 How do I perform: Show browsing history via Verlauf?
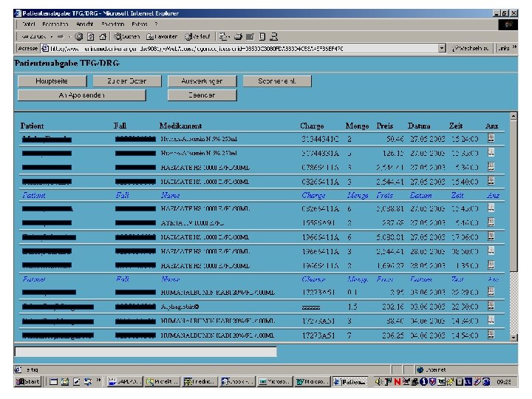(x=197, y=37)
